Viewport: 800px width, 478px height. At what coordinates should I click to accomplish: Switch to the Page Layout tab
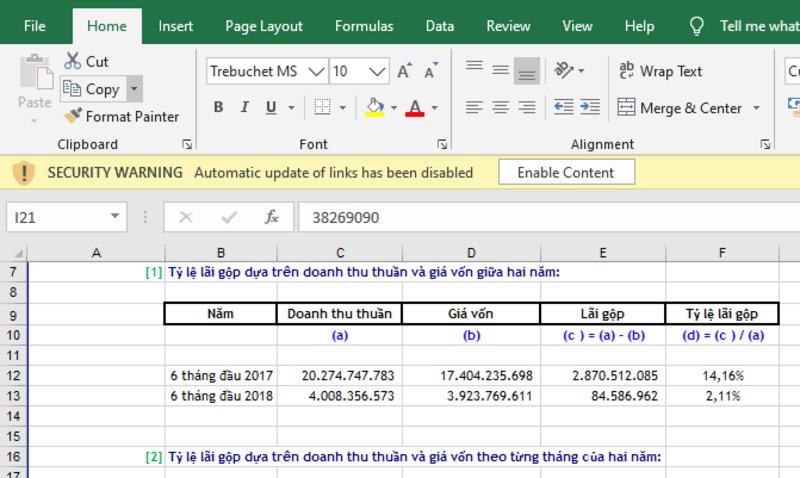pos(264,26)
